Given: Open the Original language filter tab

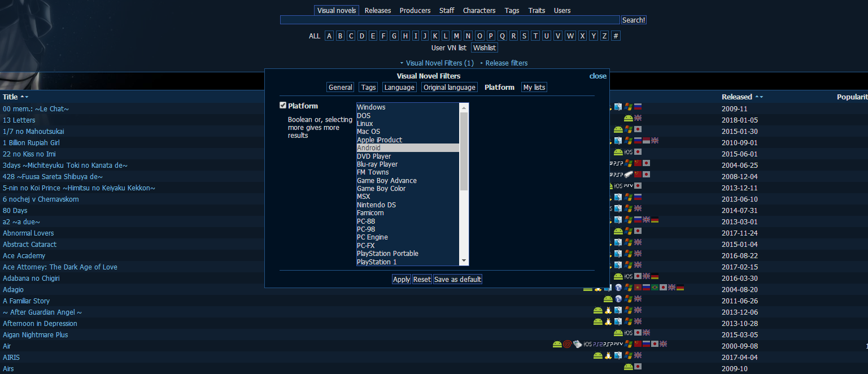Looking at the screenshot, I should [x=450, y=87].
